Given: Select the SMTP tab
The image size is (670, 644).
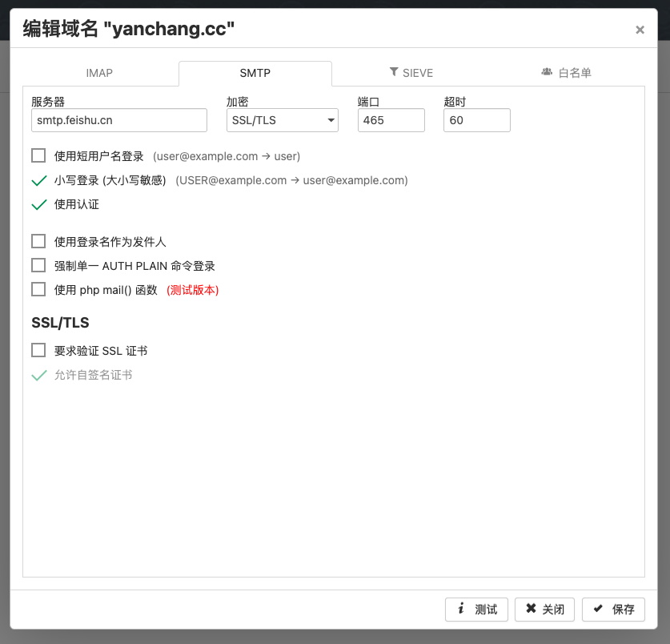Looking at the screenshot, I should point(255,73).
